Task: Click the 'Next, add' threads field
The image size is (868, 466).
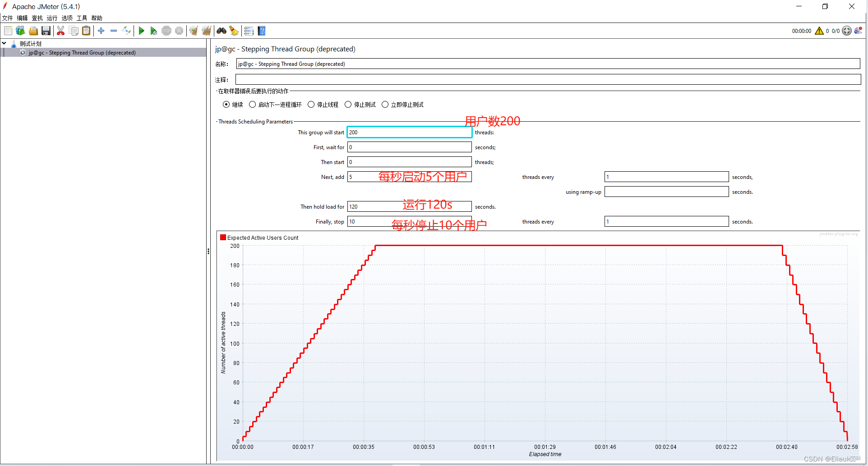Action: point(410,177)
